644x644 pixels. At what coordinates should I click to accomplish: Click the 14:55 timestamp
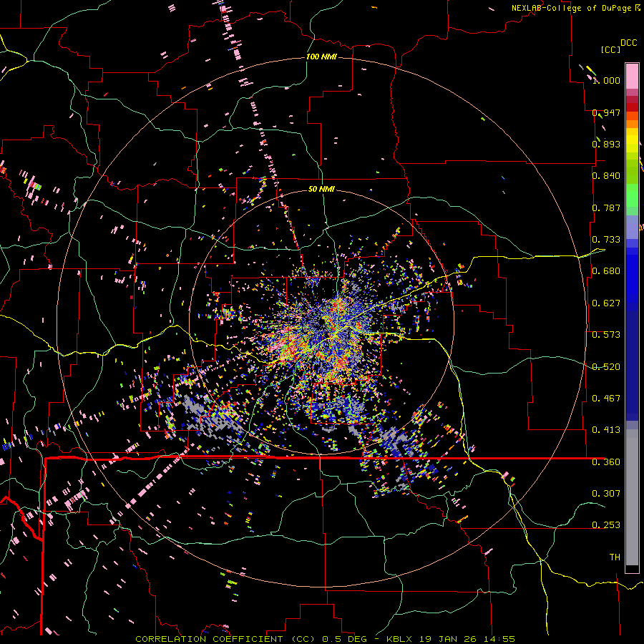[x=503, y=639]
